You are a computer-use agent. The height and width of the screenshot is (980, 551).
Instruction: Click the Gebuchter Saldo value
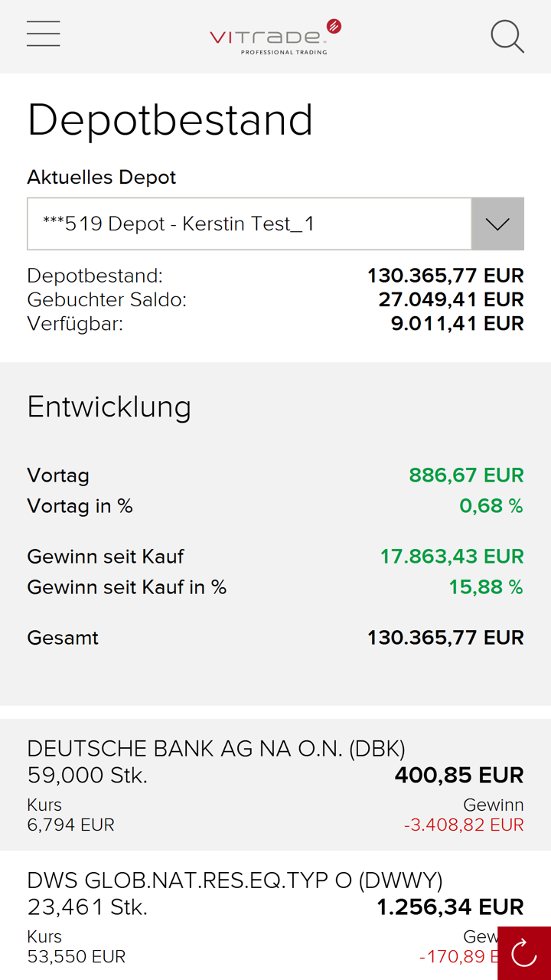click(451, 299)
